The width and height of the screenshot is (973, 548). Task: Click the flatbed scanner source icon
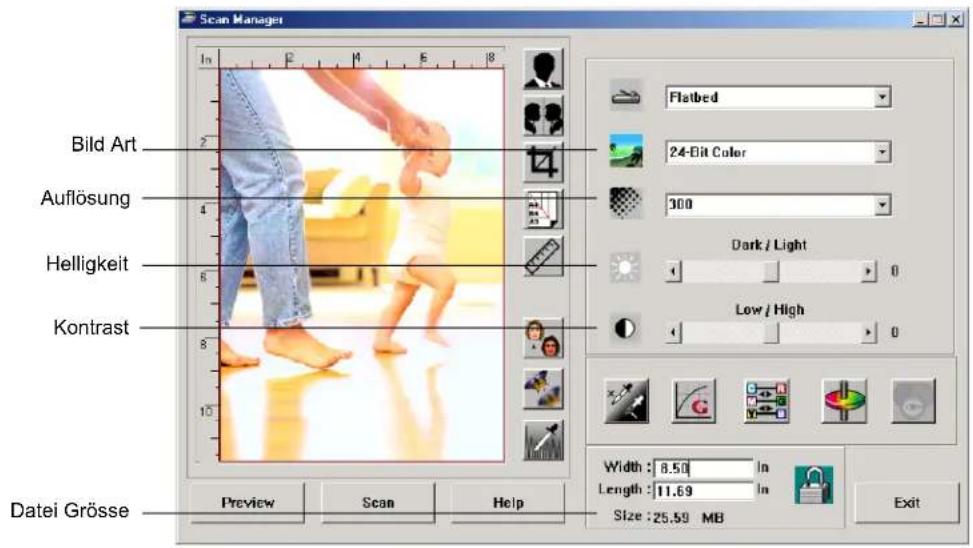[x=626, y=96]
